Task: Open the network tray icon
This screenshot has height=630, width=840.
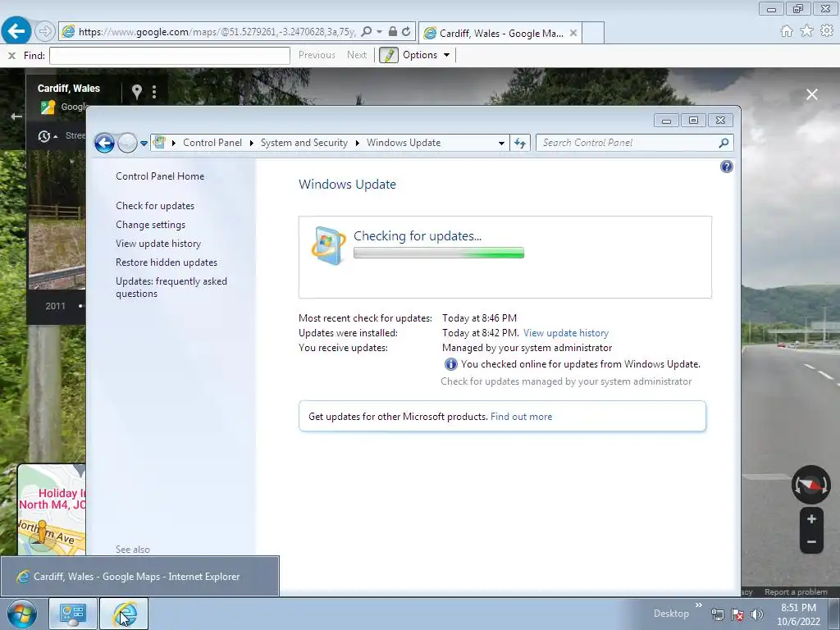Action: 717,614
